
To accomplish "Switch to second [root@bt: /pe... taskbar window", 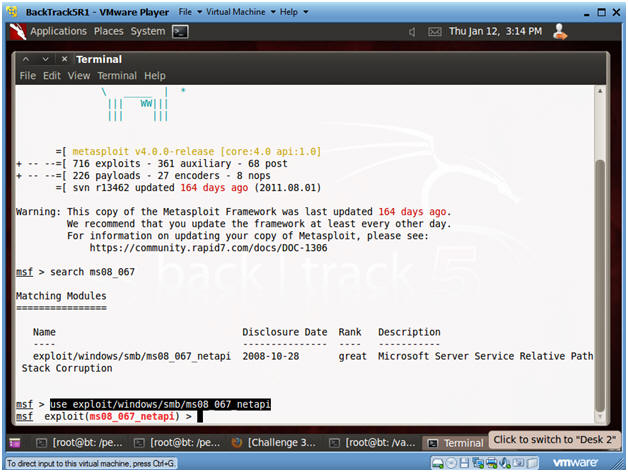I will coord(177,443).
